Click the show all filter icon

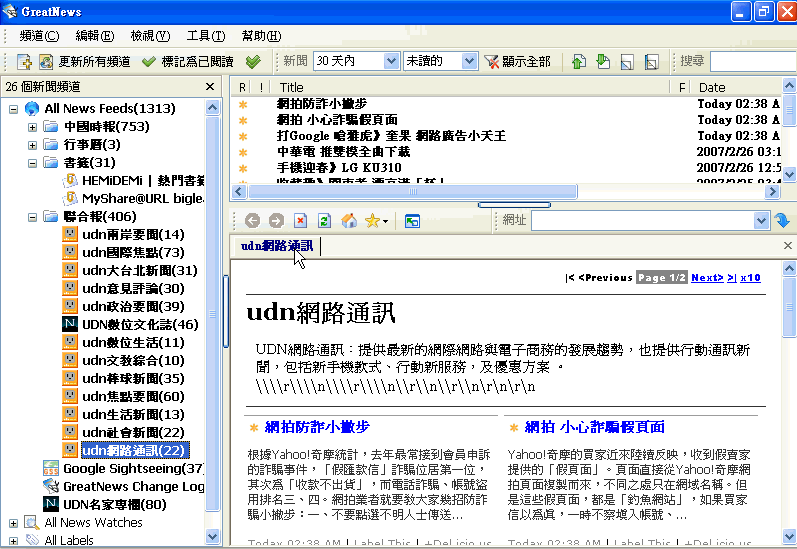[492, 62]
